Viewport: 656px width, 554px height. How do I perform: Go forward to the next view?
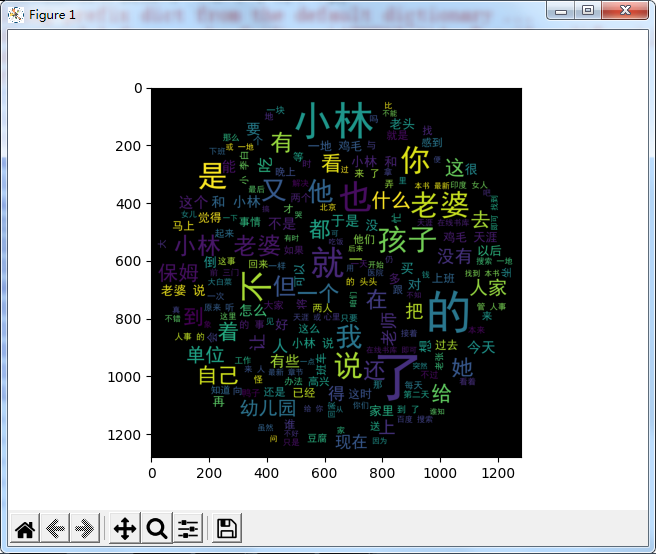coord(85,529)
